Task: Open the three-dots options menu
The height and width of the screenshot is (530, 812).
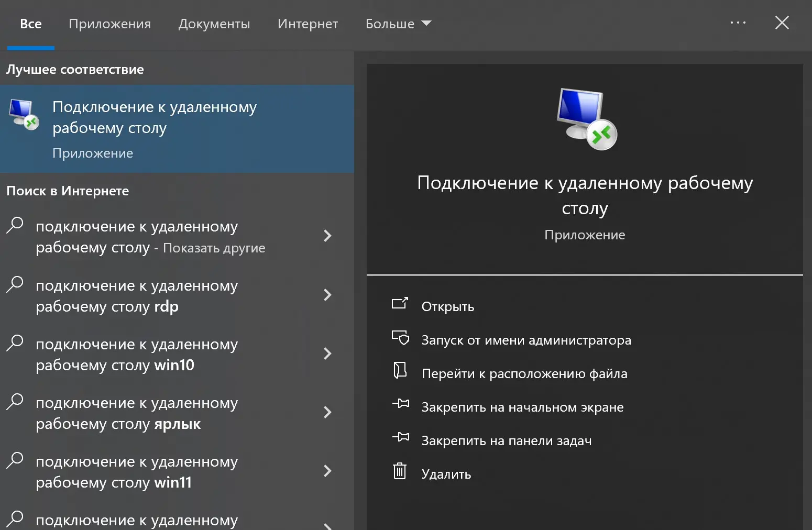Action: 738,23
